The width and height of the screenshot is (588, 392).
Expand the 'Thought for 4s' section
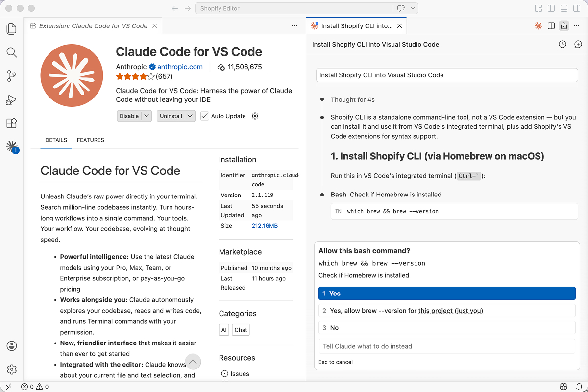point(352,99)
